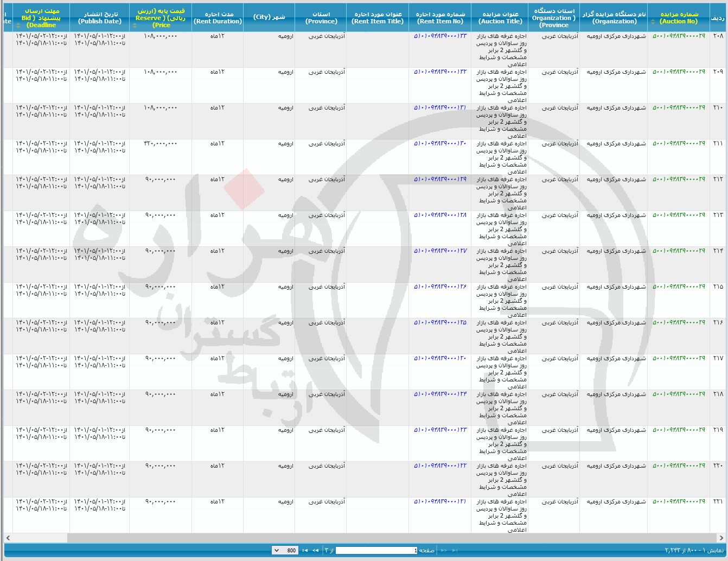Open auction number link in row ۲۲۰
The image size is (728, 561).
[679, 466]
